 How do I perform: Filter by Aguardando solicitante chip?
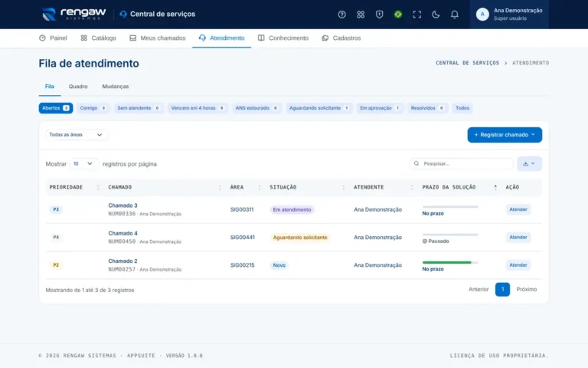(318, 108)
